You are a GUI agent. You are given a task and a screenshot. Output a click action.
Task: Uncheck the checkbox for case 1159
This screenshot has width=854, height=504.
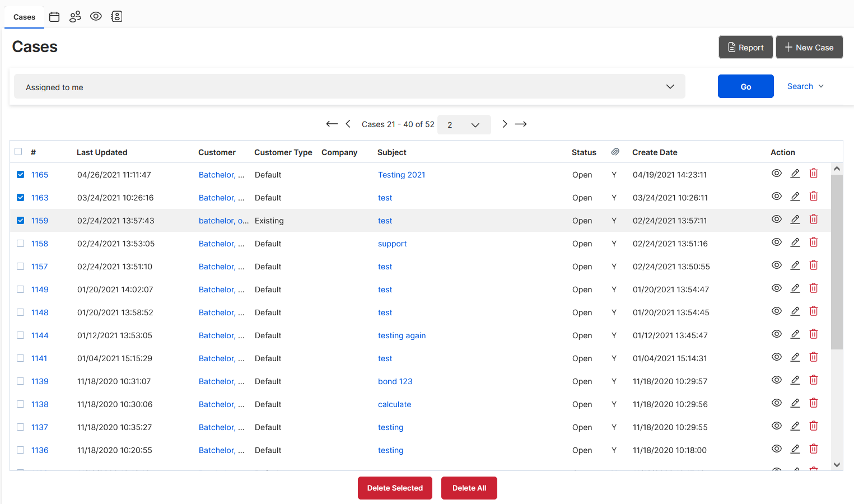pos(21,221)
